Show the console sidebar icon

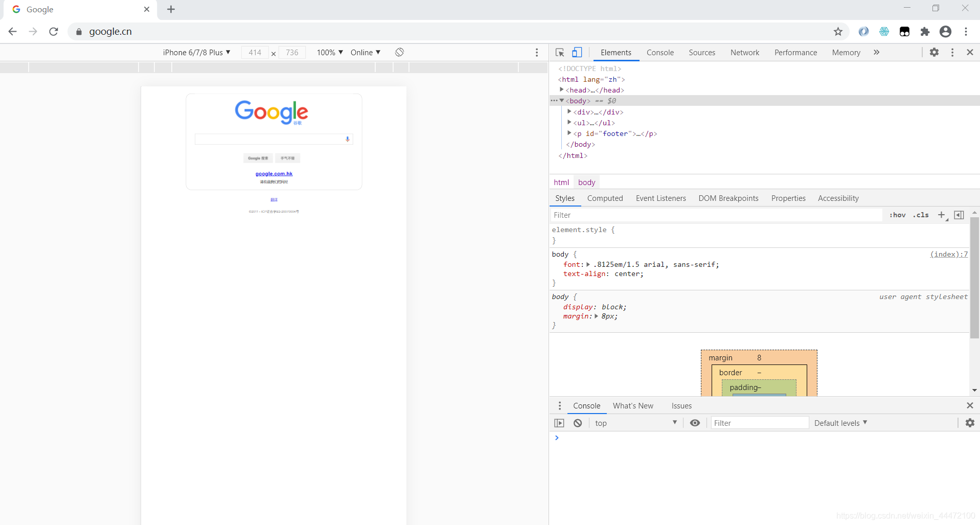559,423
